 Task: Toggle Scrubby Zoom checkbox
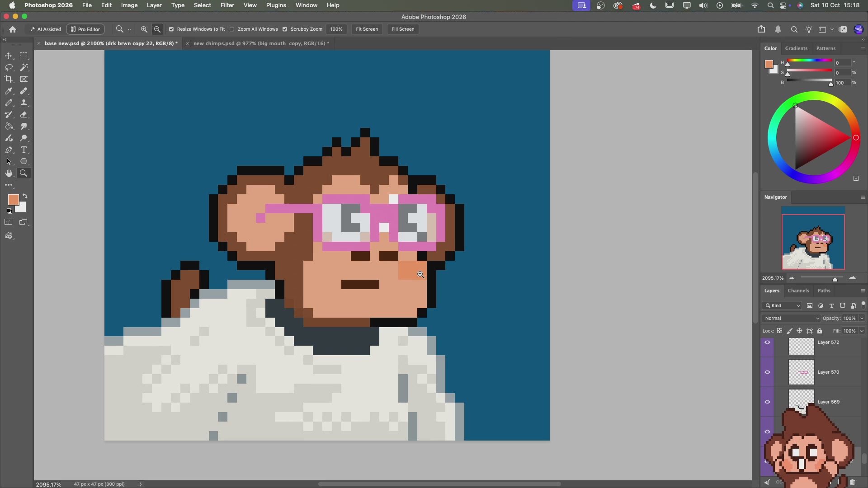[x=285, y=29]
